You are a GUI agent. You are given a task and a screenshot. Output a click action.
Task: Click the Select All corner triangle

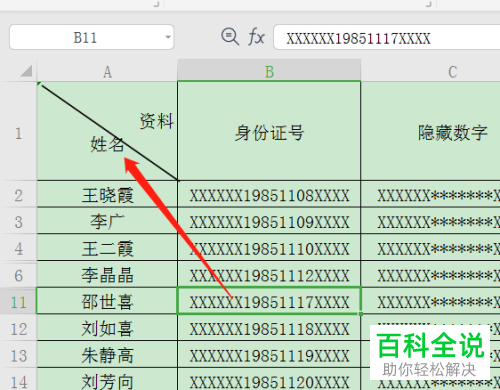(x=26, y=71)
